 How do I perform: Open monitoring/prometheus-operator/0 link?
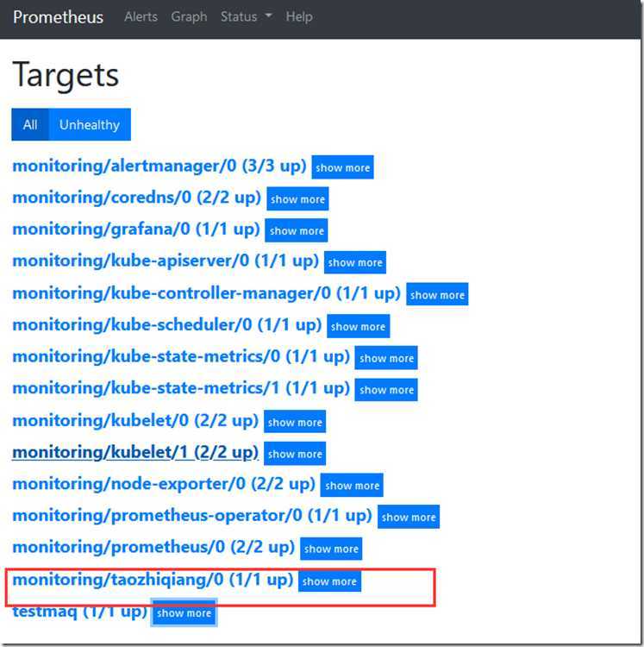click(192, 516)
